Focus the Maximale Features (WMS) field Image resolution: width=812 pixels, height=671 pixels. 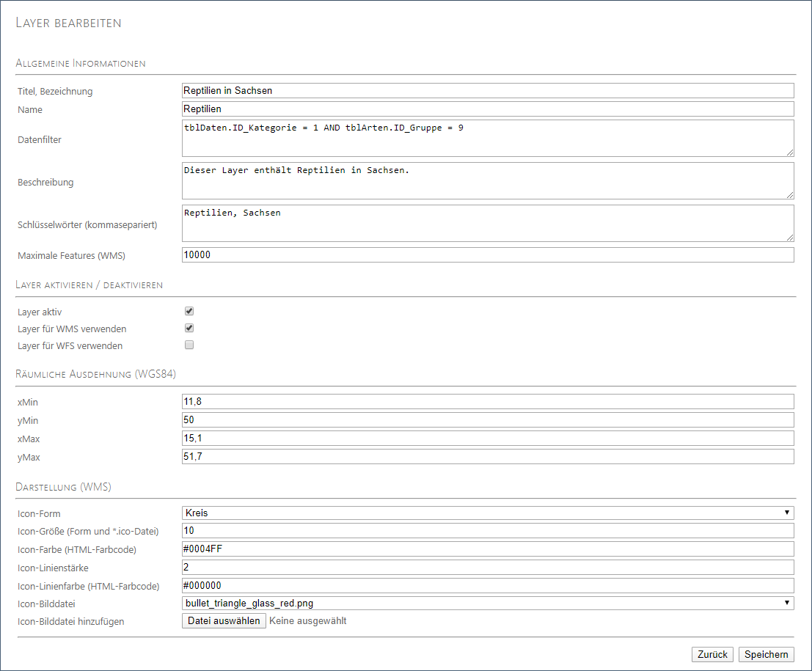[x=487, y=254]
